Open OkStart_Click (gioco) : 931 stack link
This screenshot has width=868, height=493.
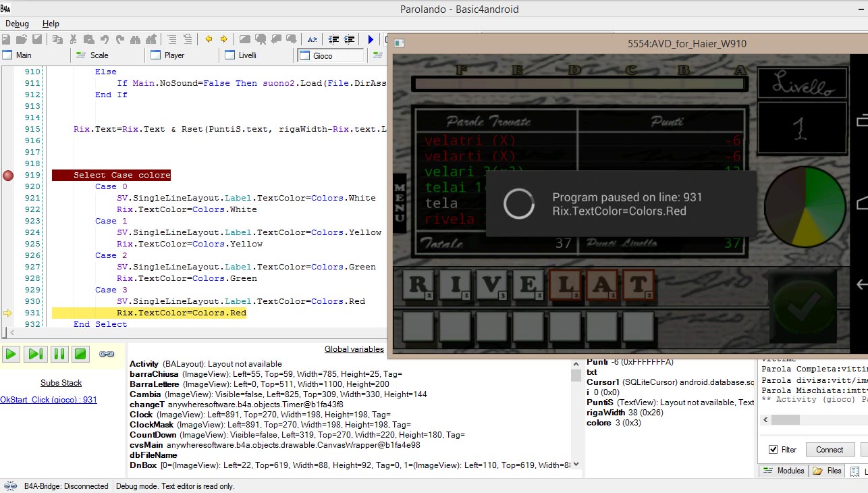[x=49, y=400]
